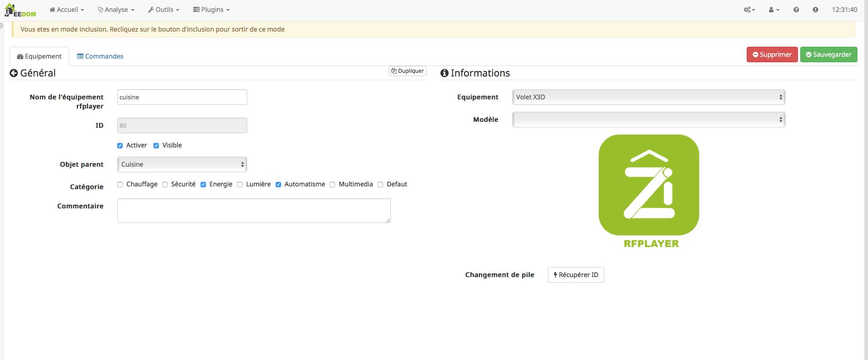Open the Accueil menu
The height and width of the screenshot is (360, 868).
pyautogui.click(x=67, y=10)
